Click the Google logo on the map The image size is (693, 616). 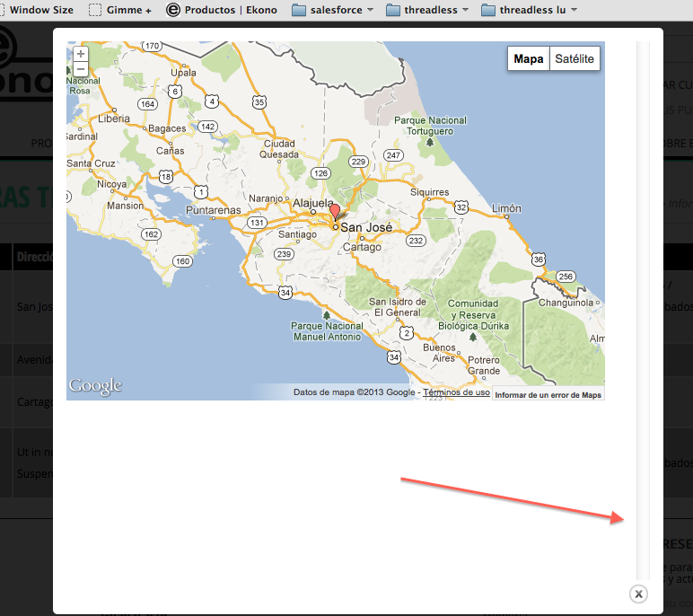[95, 386]
